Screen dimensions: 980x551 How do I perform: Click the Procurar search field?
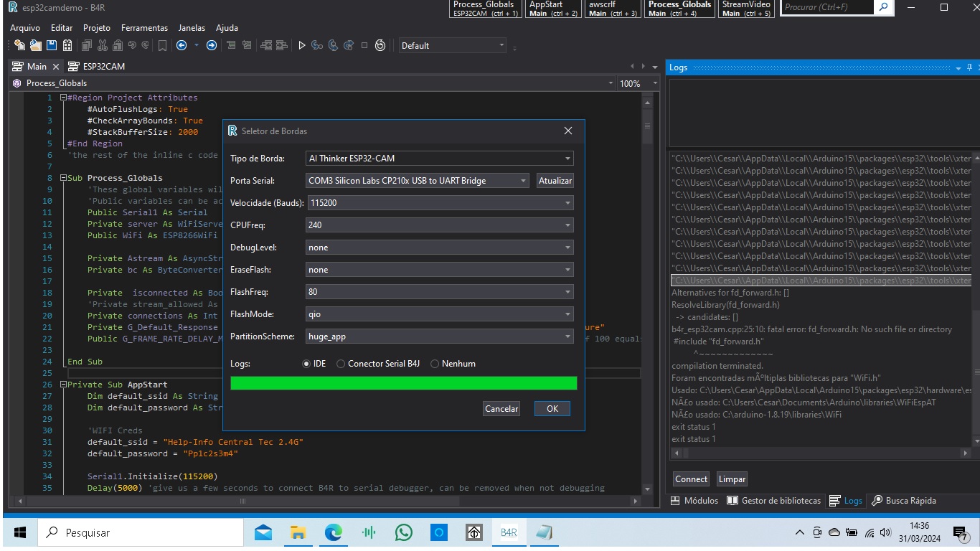826,7
